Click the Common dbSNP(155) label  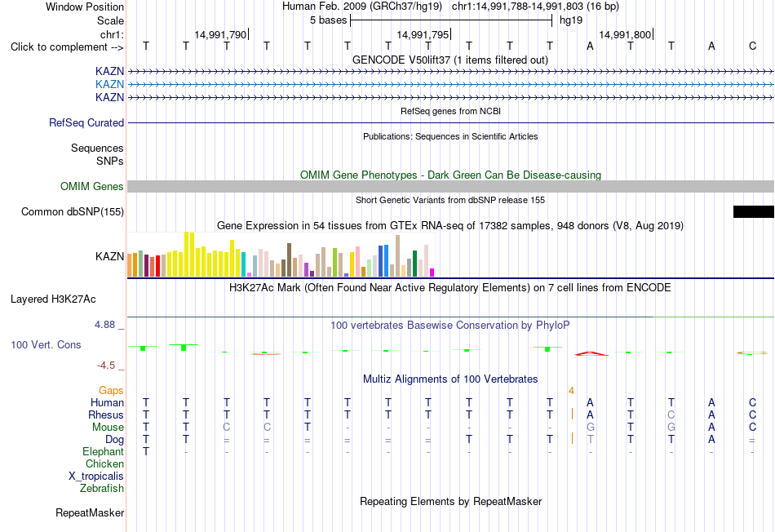pyautogui.click(x=73, y=211)
